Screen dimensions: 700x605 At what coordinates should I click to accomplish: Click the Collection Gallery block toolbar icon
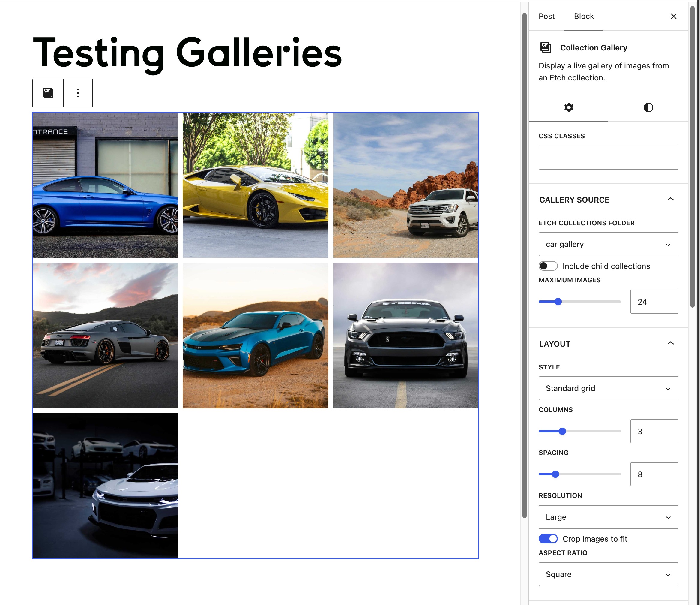pyautogui.click(x=48, y=93)
